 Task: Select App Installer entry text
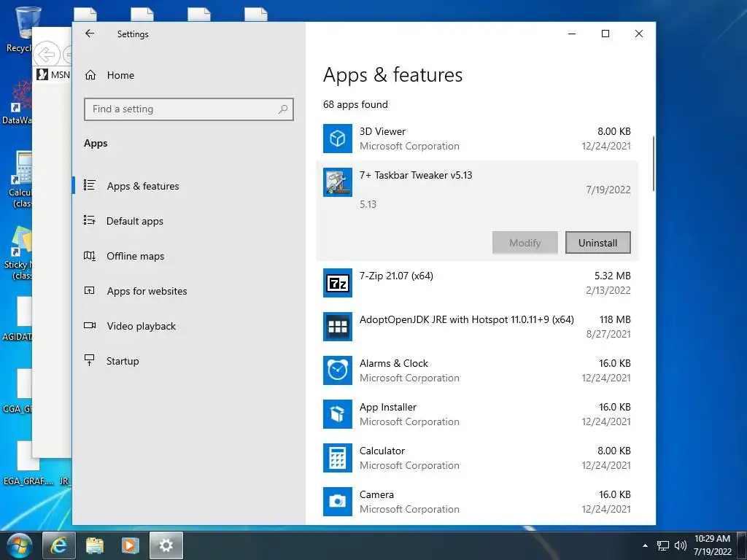[388, 407]
